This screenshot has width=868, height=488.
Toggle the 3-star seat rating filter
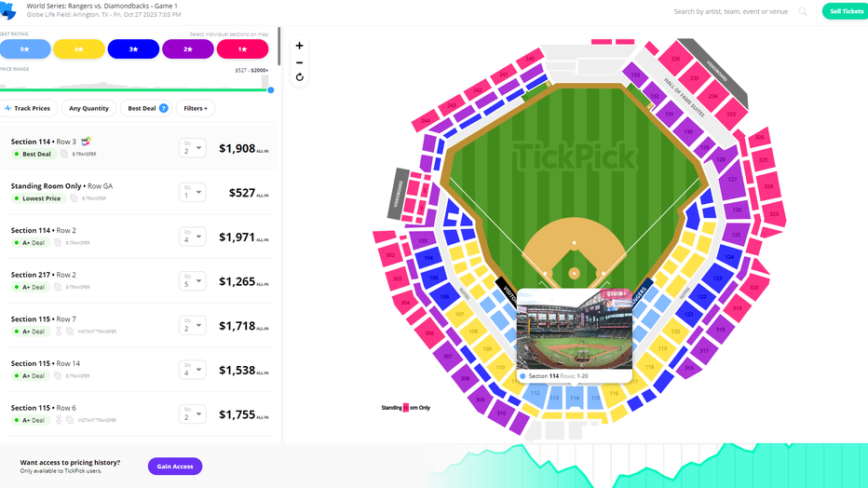133,49
